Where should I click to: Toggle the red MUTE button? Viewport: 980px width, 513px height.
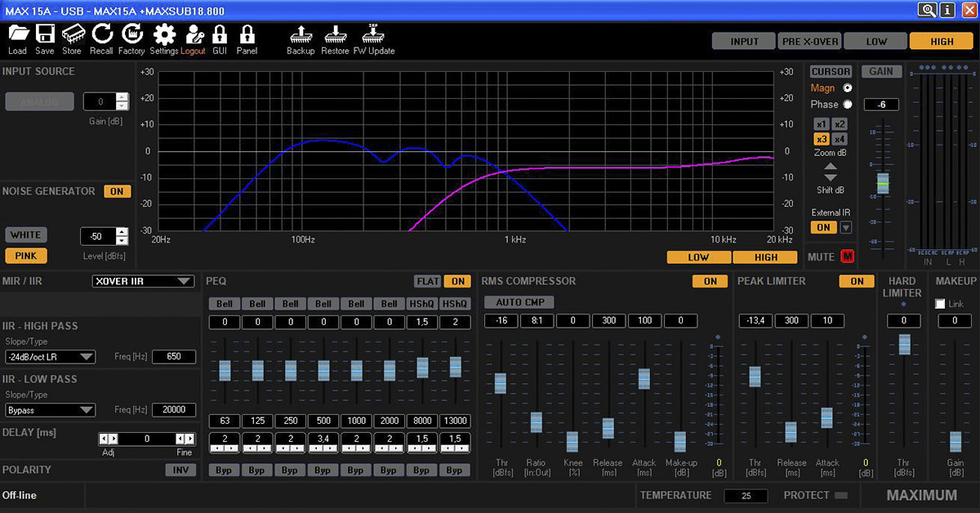pyautogui.click(x=847, y=257)
